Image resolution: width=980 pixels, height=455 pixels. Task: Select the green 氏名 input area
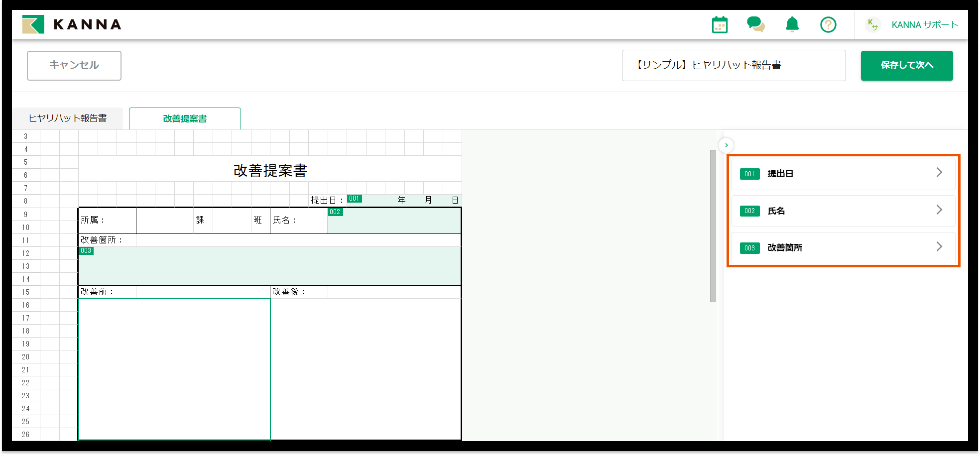pos(394,221)
